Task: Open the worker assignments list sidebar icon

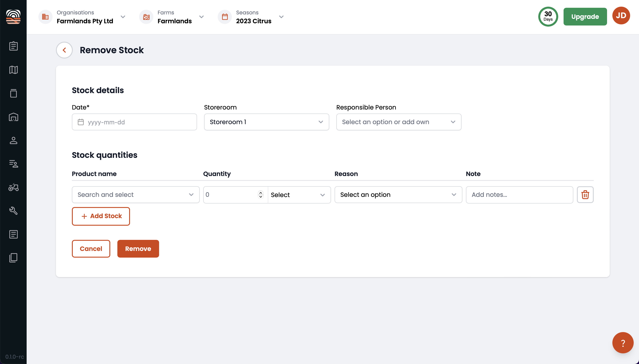Action: point(13,164)
